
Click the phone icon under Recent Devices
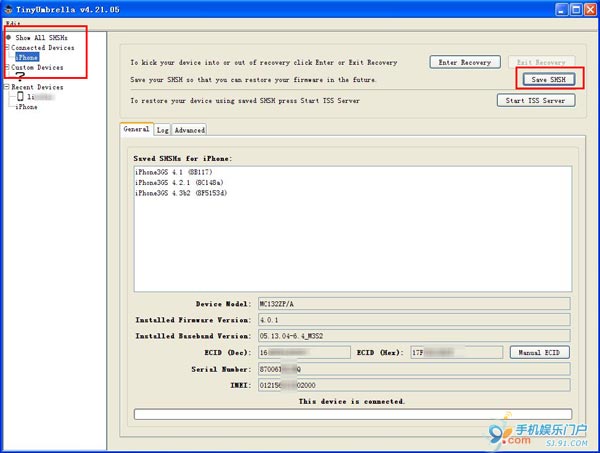point(20,96)
